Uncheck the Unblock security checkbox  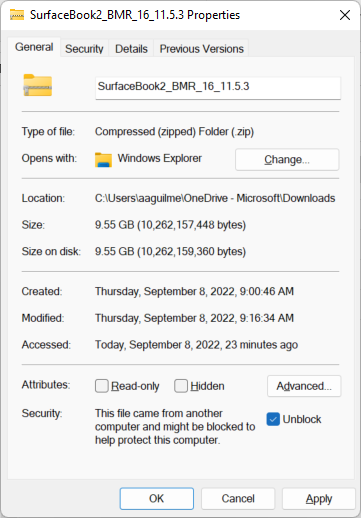click(273, 419)
